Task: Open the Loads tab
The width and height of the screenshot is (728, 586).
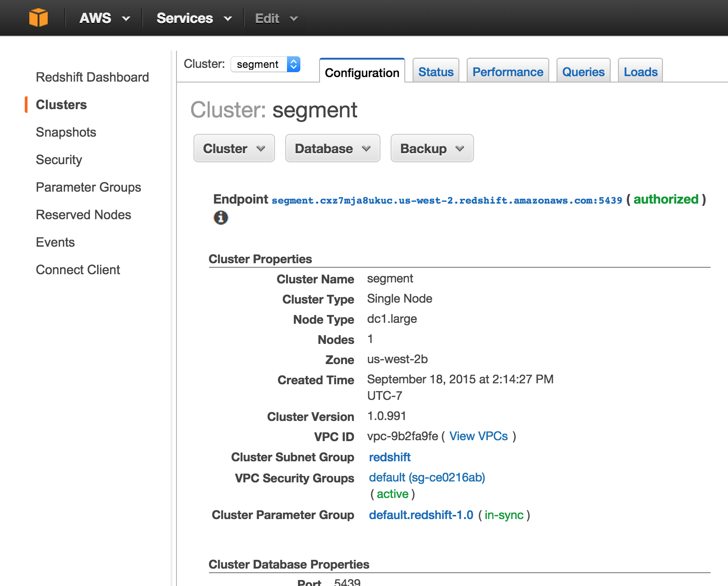Action: 640,72
